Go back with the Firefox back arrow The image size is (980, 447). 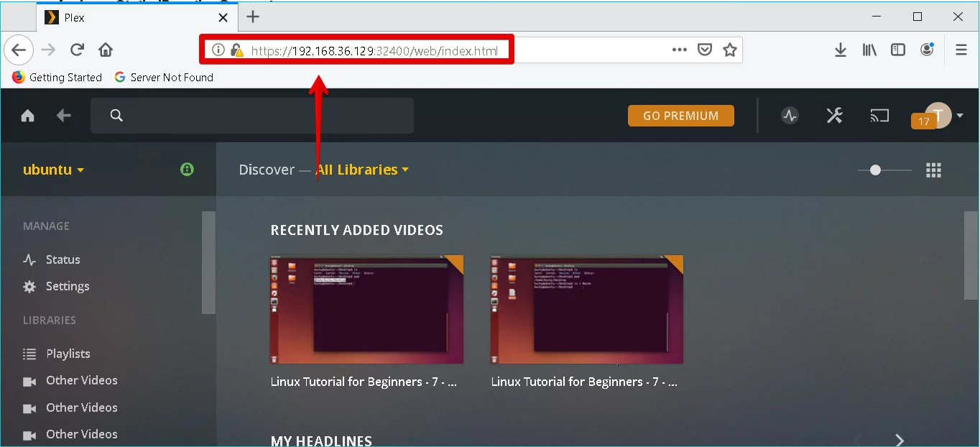pyautogui.click(x=19, y=50)
